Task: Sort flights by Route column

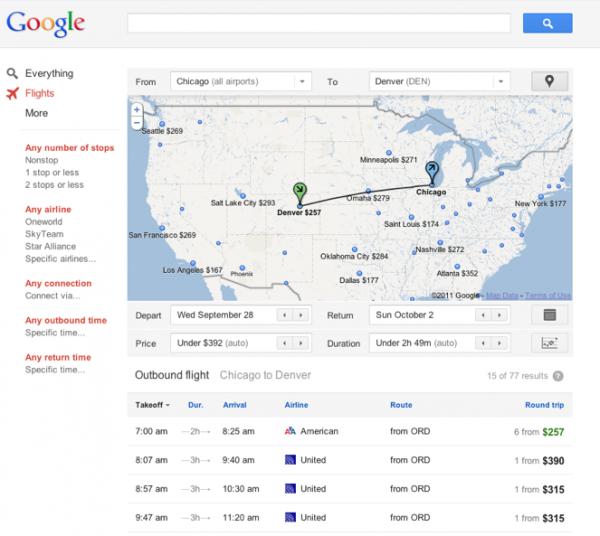Action: [401, 405]
